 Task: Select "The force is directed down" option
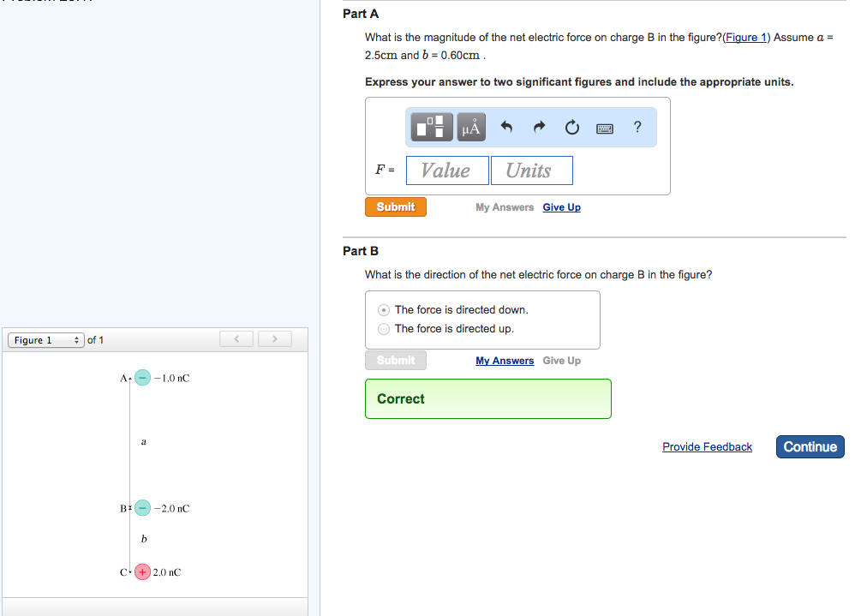pyautogui.click(x=384, y=310)
